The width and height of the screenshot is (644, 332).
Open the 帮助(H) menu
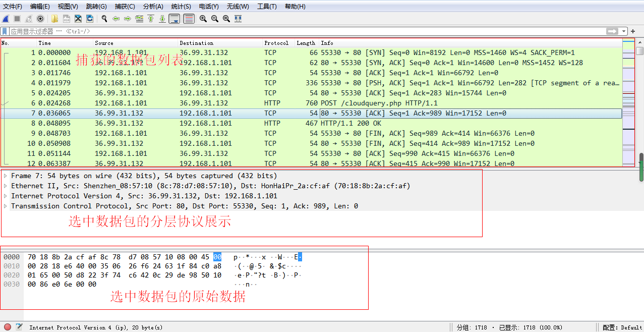(295, 7)
